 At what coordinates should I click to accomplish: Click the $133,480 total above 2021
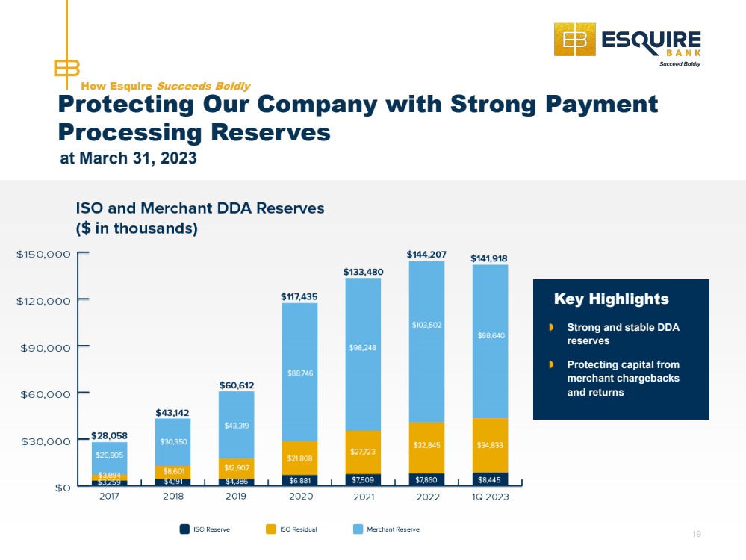[x=363, y=272]
